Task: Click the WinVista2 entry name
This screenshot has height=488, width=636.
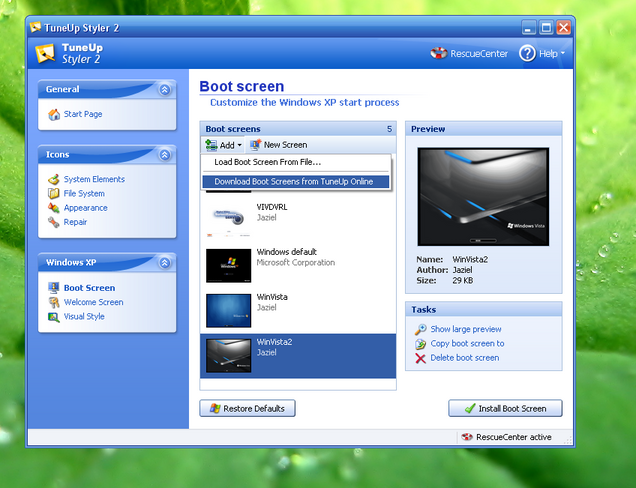Action: [x=274, y=342]
